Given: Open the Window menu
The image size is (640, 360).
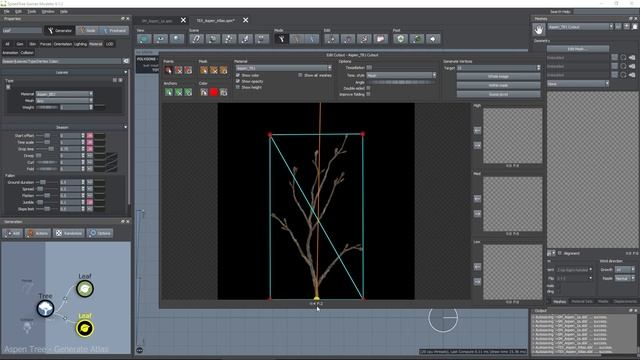Looking at the screenshot, I should (x=48, y=11).
